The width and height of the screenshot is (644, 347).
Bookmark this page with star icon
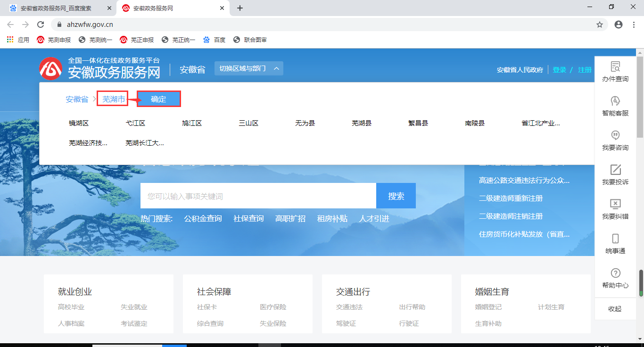[600, 25]
